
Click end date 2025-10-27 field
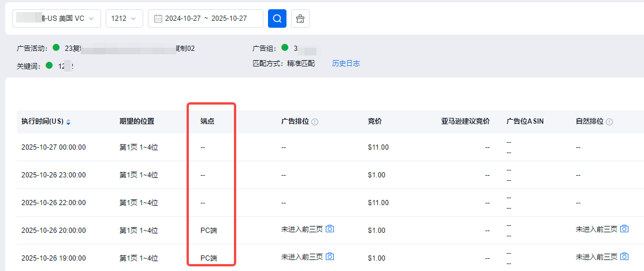(x=229, y=18)
